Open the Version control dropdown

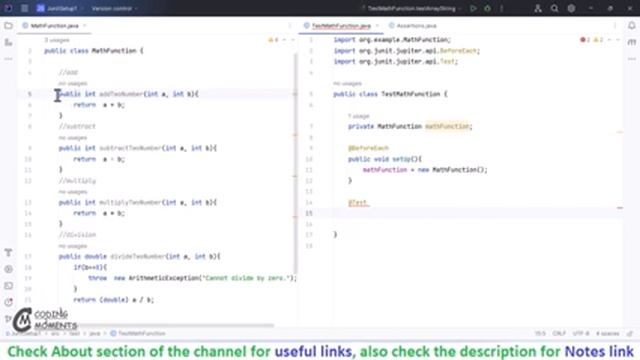[x=114, y=8]
